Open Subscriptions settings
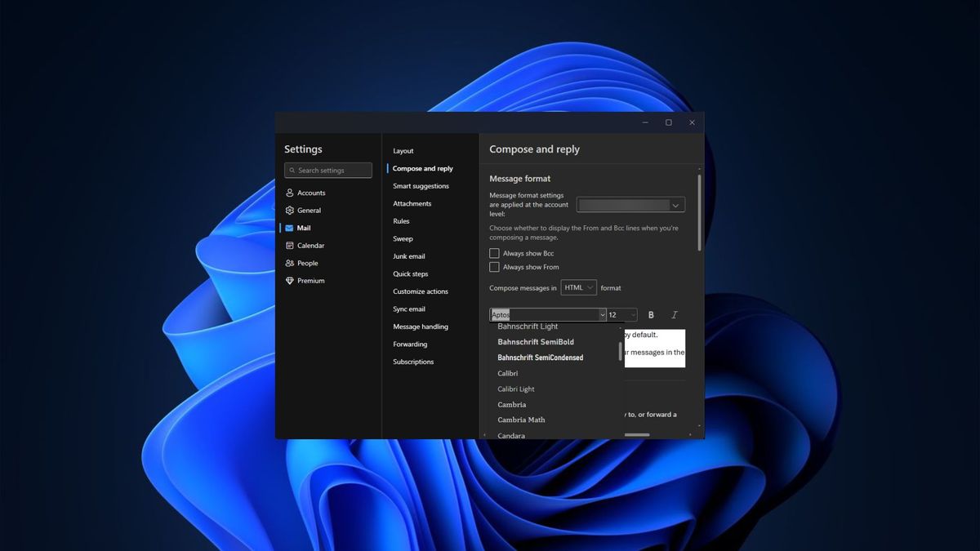The image size is (980, 551). (x=413, y=362)
